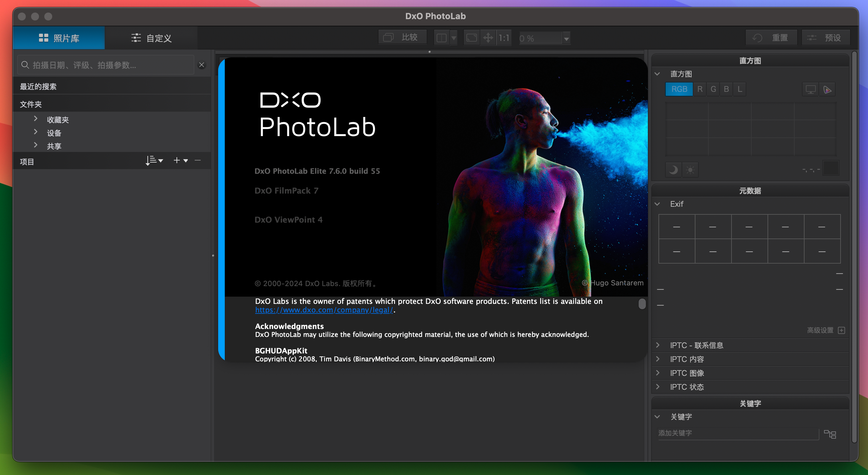Select the 最近的搜索 section header

pyautogui.click(x=112, y=87)
